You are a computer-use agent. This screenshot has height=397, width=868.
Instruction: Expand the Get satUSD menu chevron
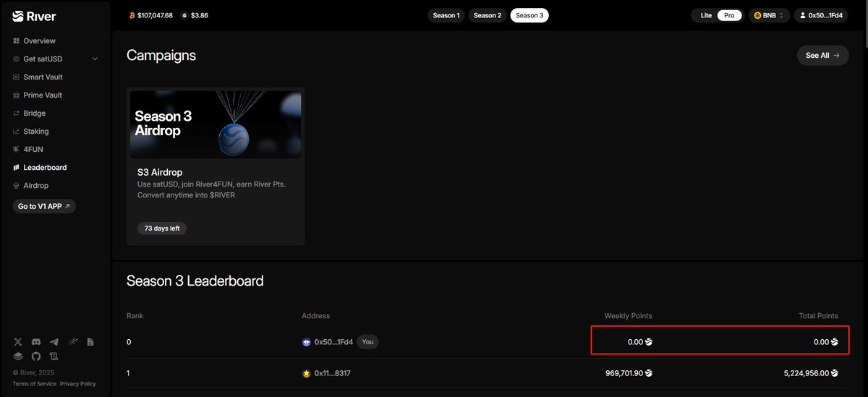(95, 59)
